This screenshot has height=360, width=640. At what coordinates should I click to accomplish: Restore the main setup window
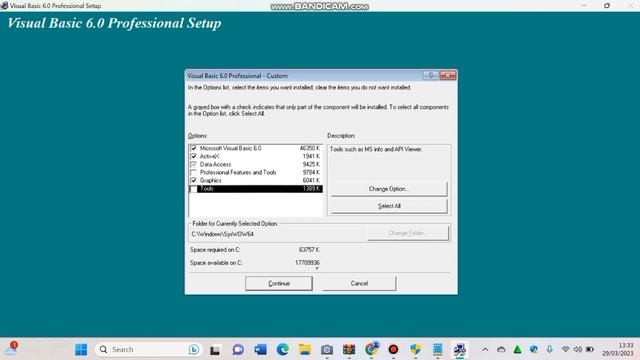[x=607, y=6]
